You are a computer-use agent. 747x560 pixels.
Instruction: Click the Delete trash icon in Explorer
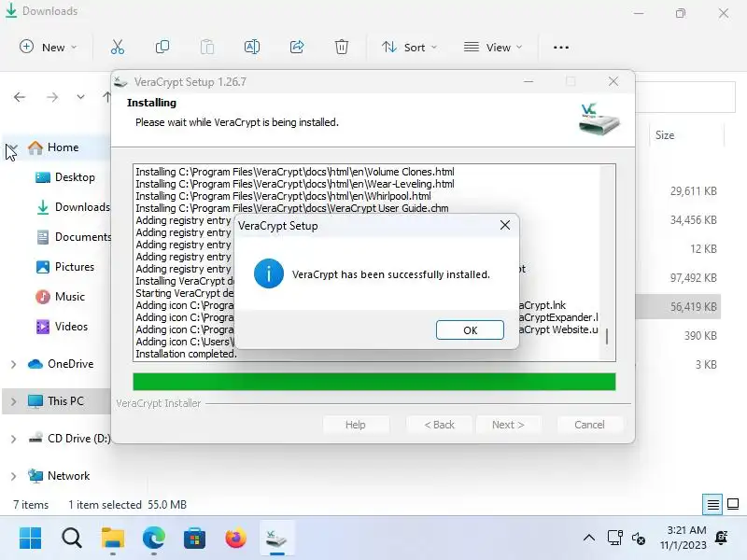(342, 48)
